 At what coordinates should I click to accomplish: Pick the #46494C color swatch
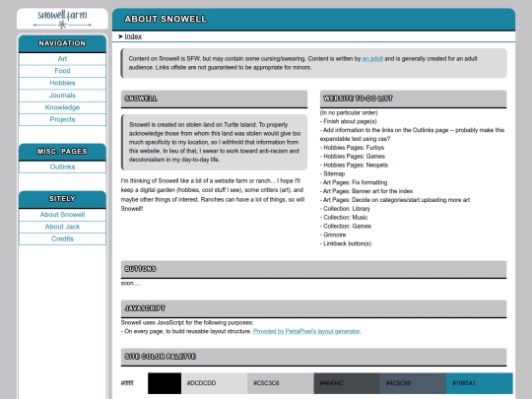tap(347, 383)
